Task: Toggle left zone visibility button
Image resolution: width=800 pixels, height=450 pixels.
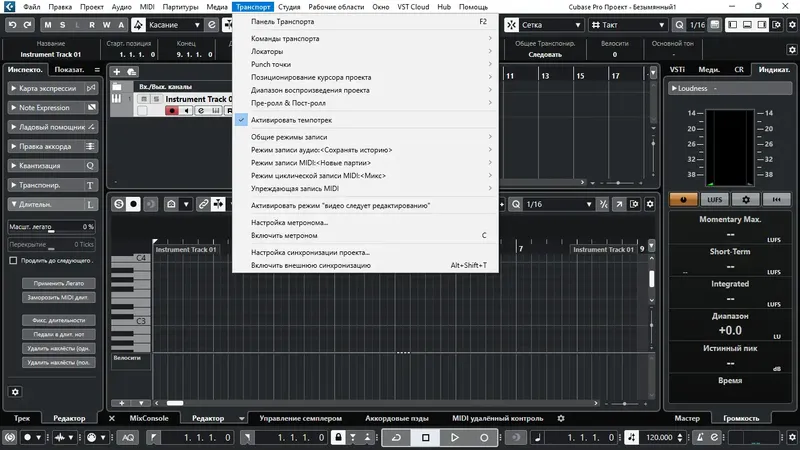Action: (733, 24)
